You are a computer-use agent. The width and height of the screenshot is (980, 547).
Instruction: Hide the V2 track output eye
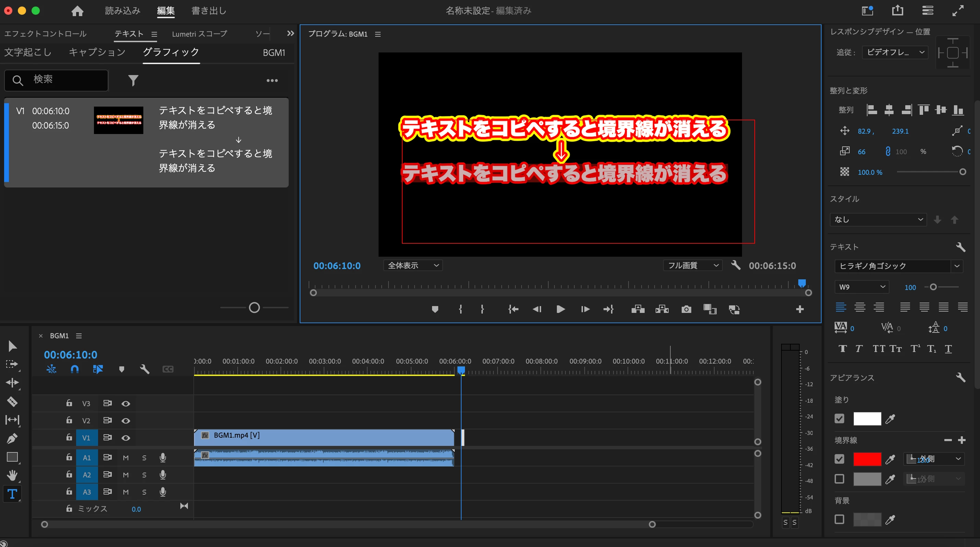126,421
